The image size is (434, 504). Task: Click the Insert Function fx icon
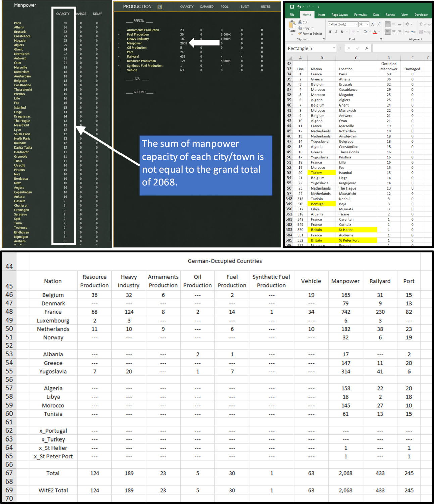click(x=367, y=48)
